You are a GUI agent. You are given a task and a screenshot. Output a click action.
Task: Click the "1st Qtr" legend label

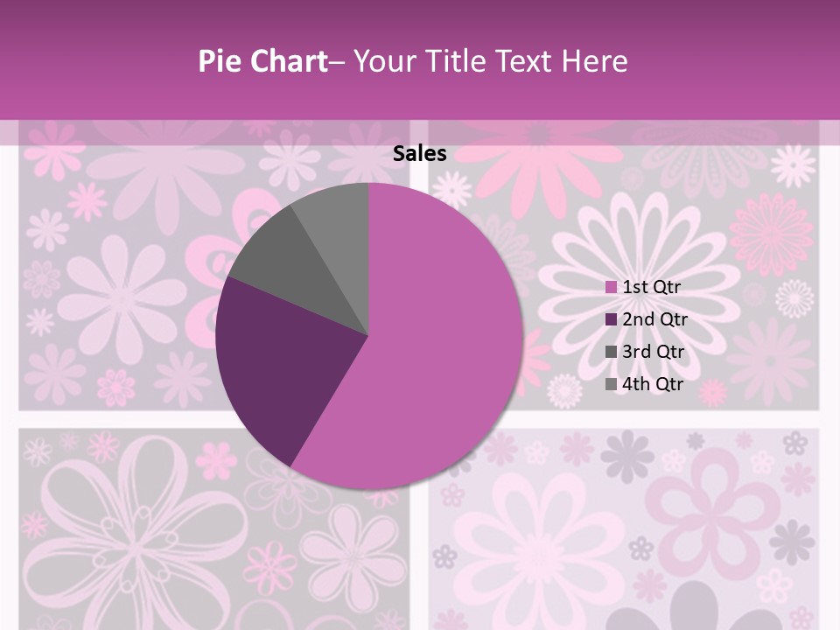pos(652,287)
